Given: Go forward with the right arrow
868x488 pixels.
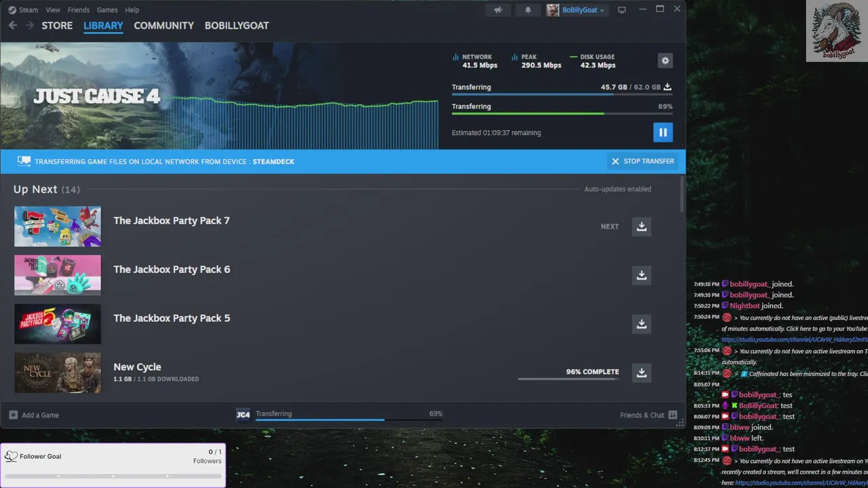Looking at the screenshot, I should [x=29, y=25].
